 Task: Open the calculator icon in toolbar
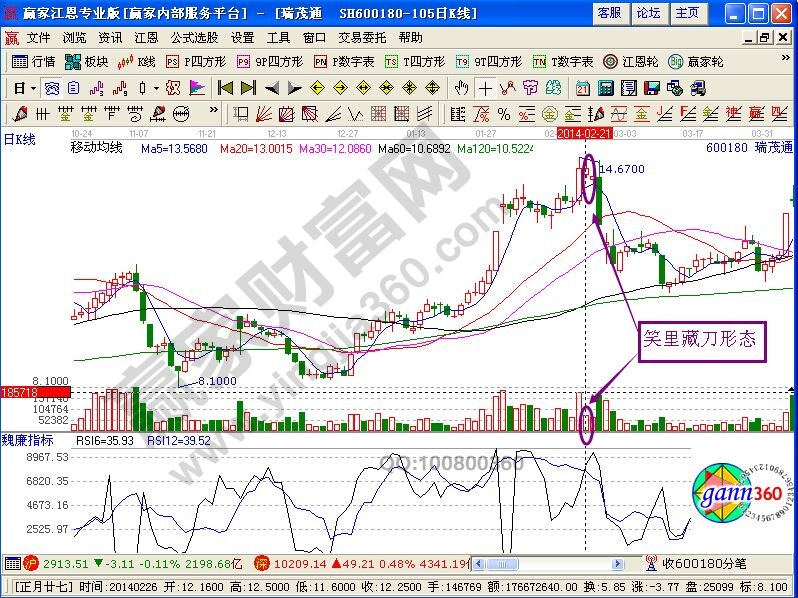(x=605, y=87)
